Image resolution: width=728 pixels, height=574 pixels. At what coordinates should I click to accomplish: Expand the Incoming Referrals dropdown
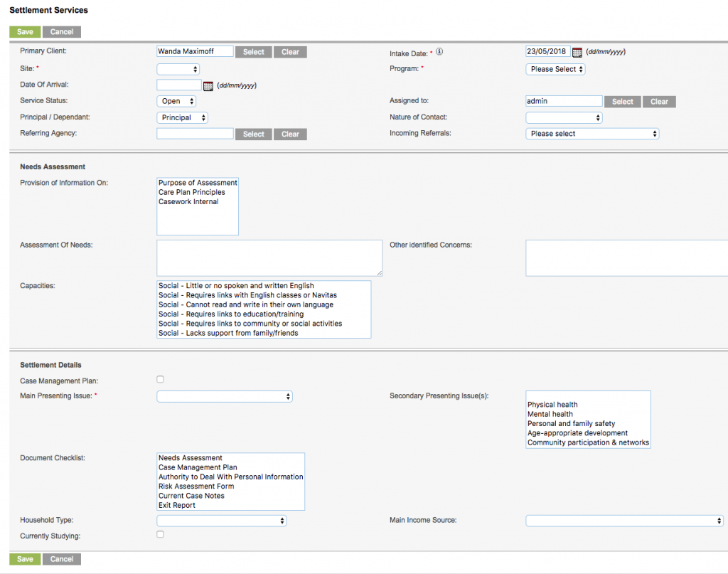pos(592,133)
